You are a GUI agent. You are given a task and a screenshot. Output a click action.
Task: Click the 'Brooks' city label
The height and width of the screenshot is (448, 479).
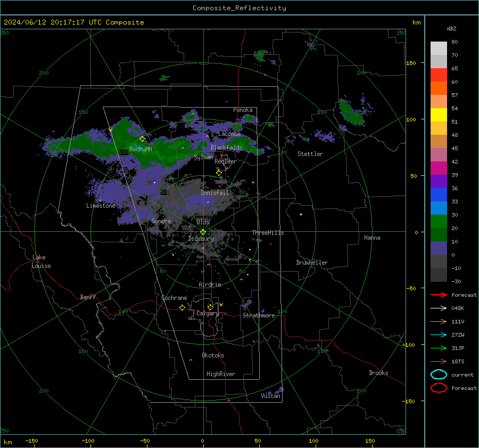click(378, 373)
